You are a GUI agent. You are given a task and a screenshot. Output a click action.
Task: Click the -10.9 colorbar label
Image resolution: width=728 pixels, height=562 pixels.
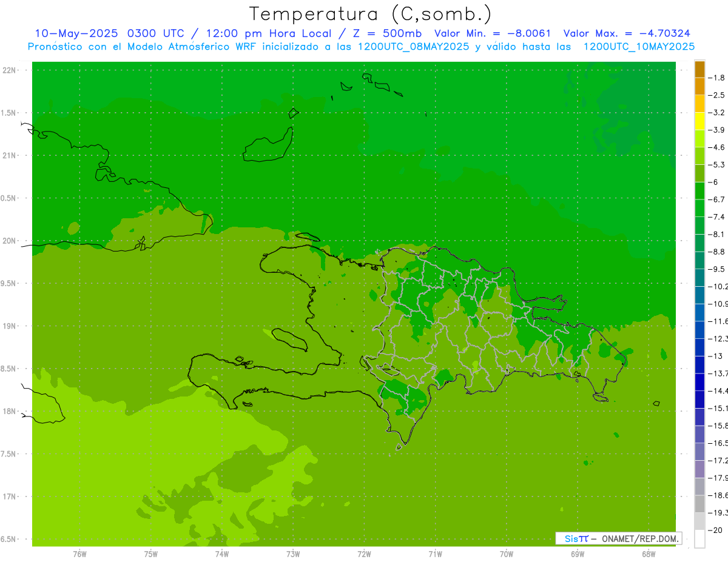718,304
